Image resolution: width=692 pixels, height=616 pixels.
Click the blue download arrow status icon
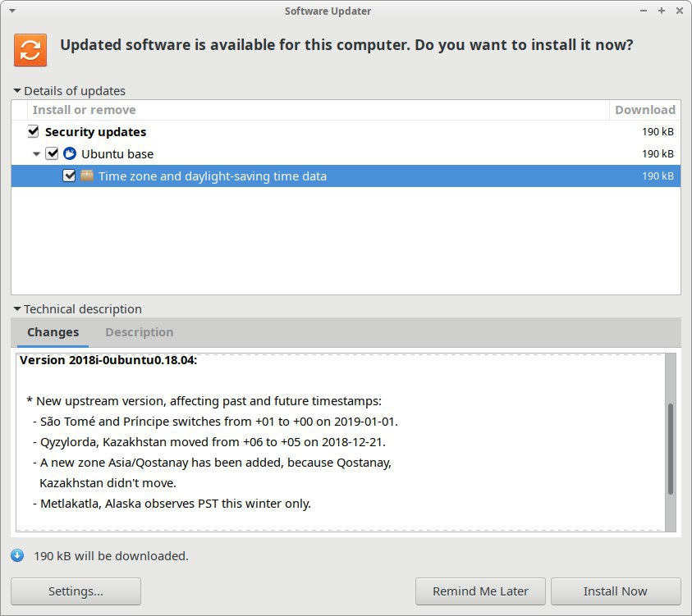pos(18,555)
